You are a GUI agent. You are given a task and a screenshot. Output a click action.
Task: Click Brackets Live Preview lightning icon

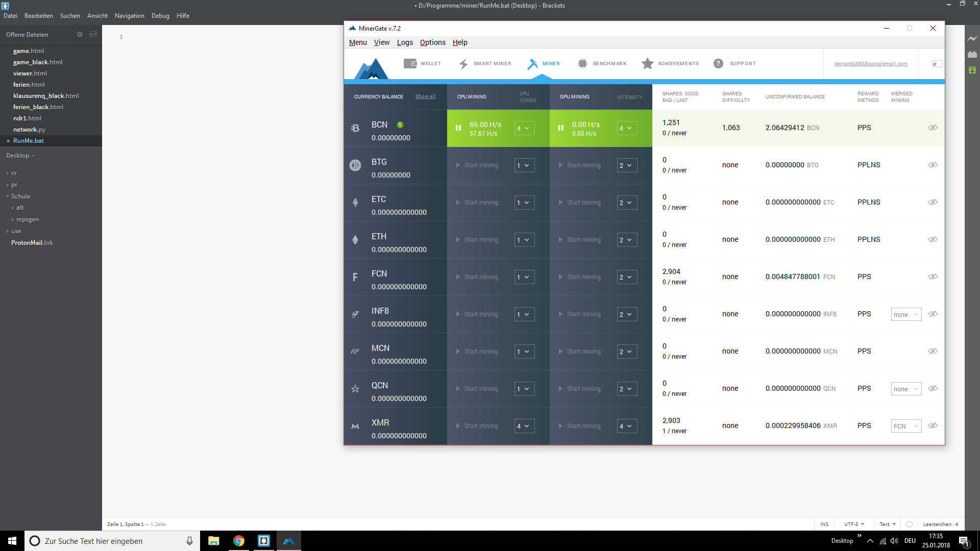[x=972, y=39]
